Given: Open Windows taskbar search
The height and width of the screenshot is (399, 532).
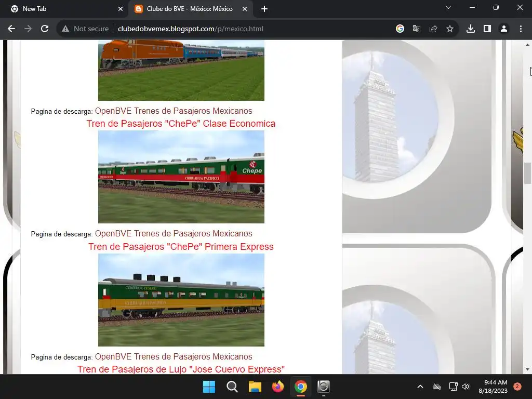Looking at the screenshot, I should click(232, 387).
